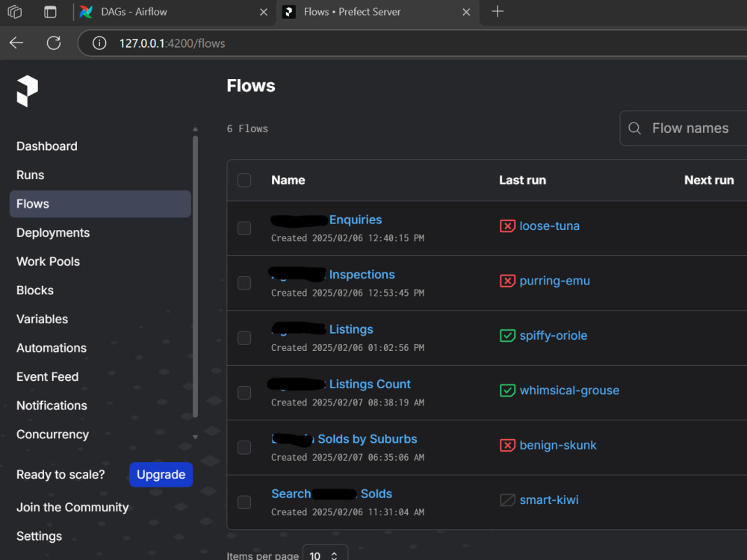Click the Prefect favicon on the Flows tab
The image size is (747, 560).
(288, 11)
